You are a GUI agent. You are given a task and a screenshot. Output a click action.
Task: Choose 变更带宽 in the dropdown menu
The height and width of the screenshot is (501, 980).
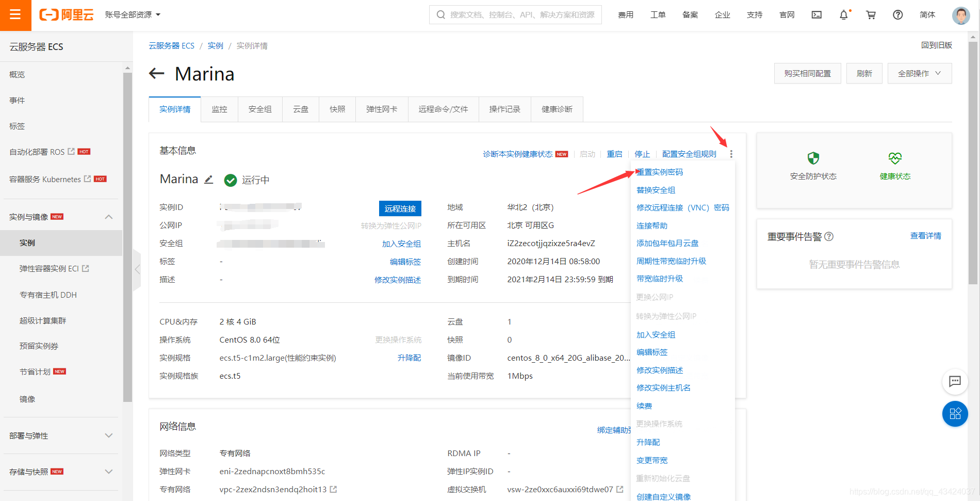pyautogui.click(x=652, y=460)
